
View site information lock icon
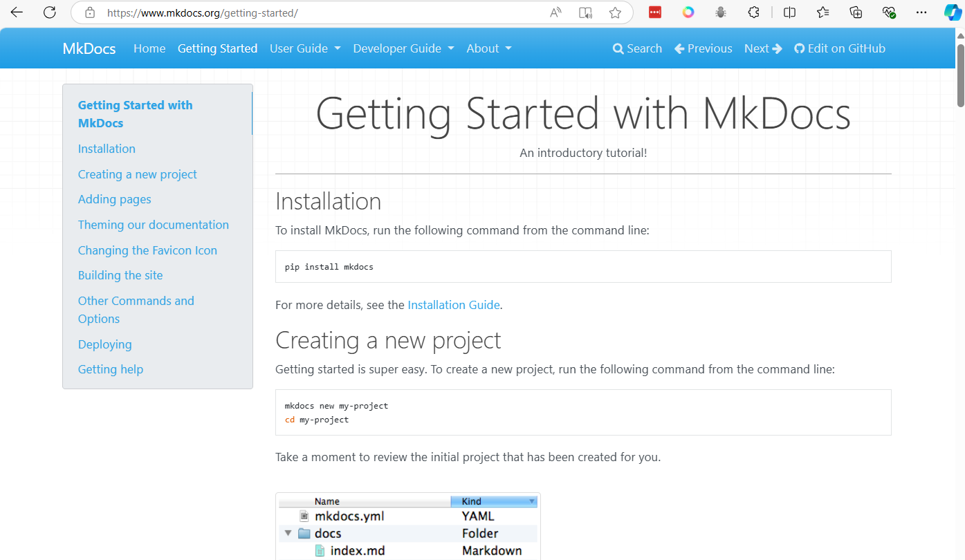89,12
